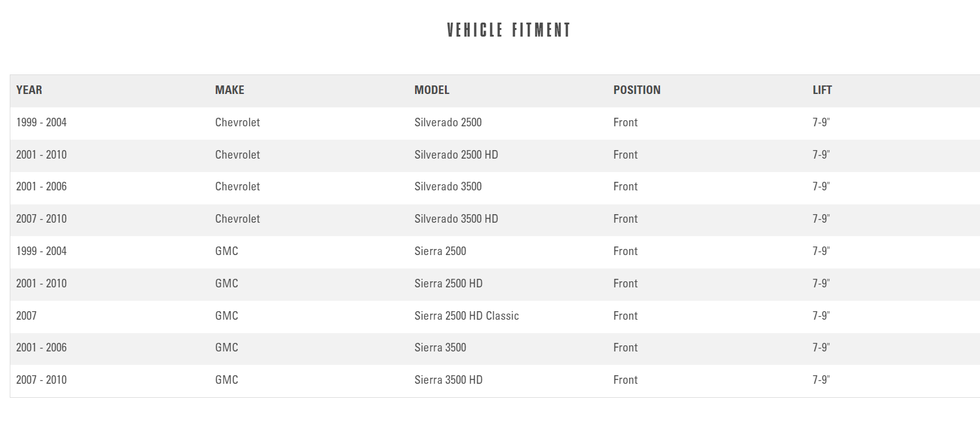Click GMC make in Sierra 2500 HD row

226,284
